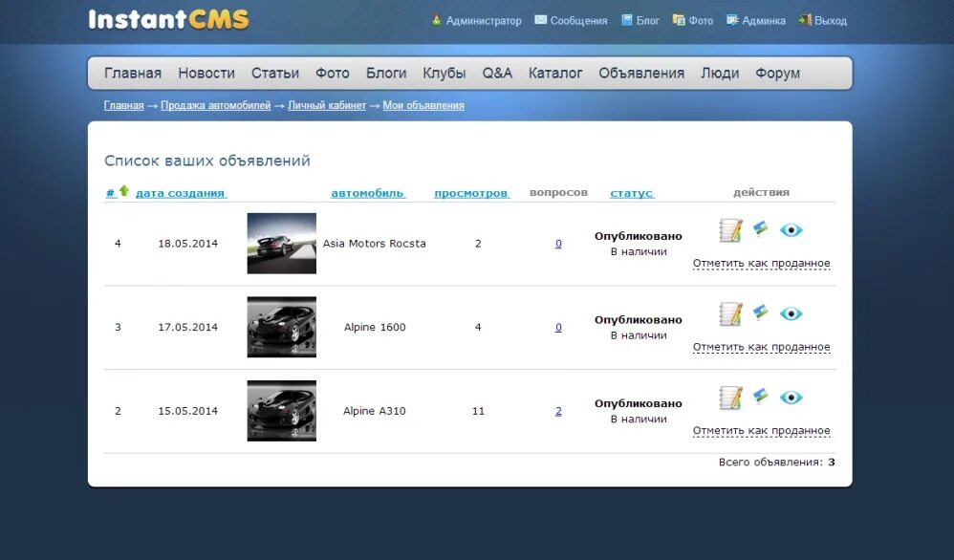This screenshot has width=954, height=560.
Task: Open the Фото item in main menu
Action: (333, 73)
